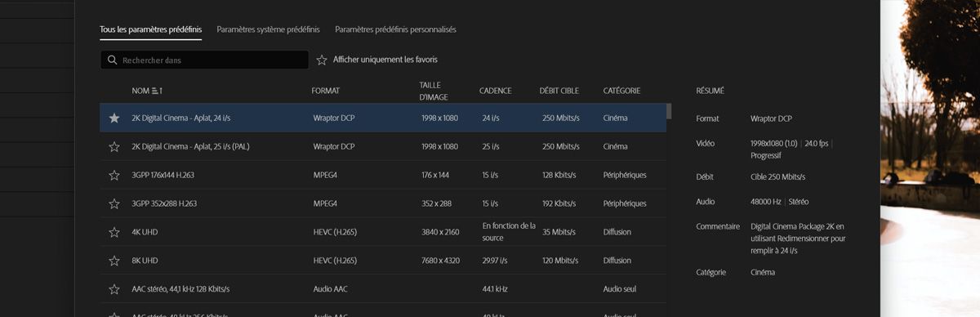This screenshot has width=980, height=317.
Task: Favorite 2K Digital Cinema Aplat 25 i/s (PAL)
Action: [x=114, y=146]
